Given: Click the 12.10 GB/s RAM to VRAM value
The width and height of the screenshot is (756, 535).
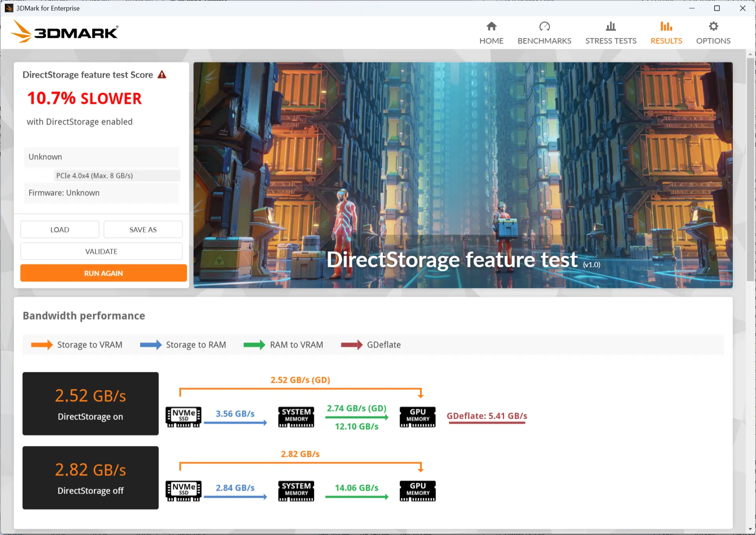Looking at the screenshot, I should pos(357,426).
